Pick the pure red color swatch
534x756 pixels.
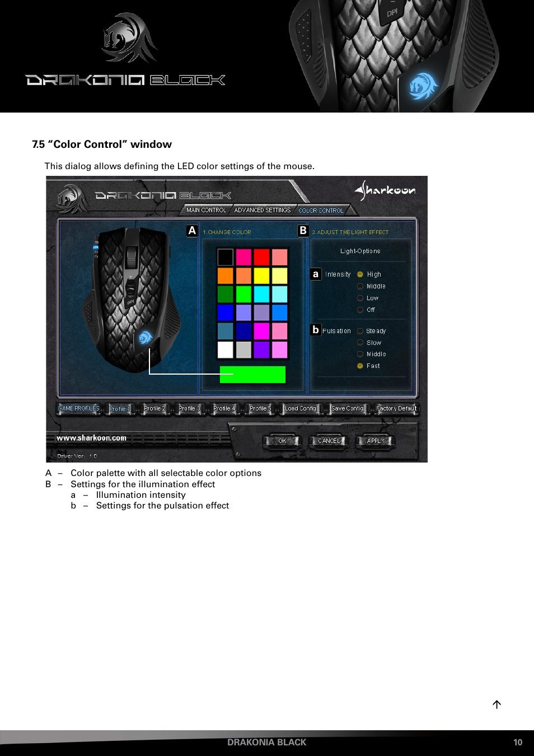(261, 257)
